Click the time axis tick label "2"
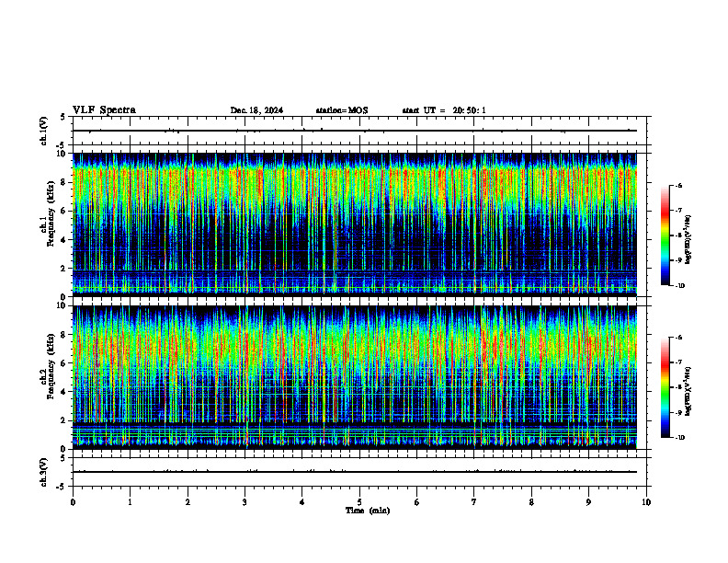Image resolution: width=728 pixels, height=563 pixels. point(188,502)
